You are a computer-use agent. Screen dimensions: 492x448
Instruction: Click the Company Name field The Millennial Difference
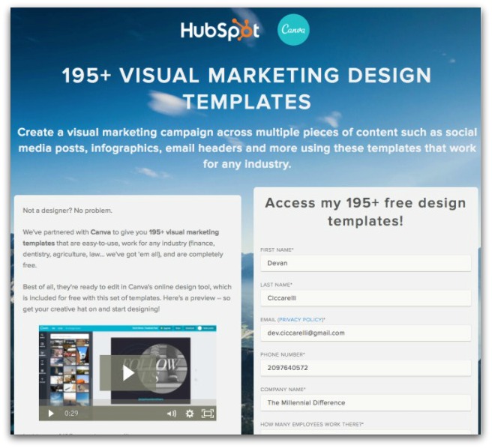pyautogui.click(x=365, y=402)
